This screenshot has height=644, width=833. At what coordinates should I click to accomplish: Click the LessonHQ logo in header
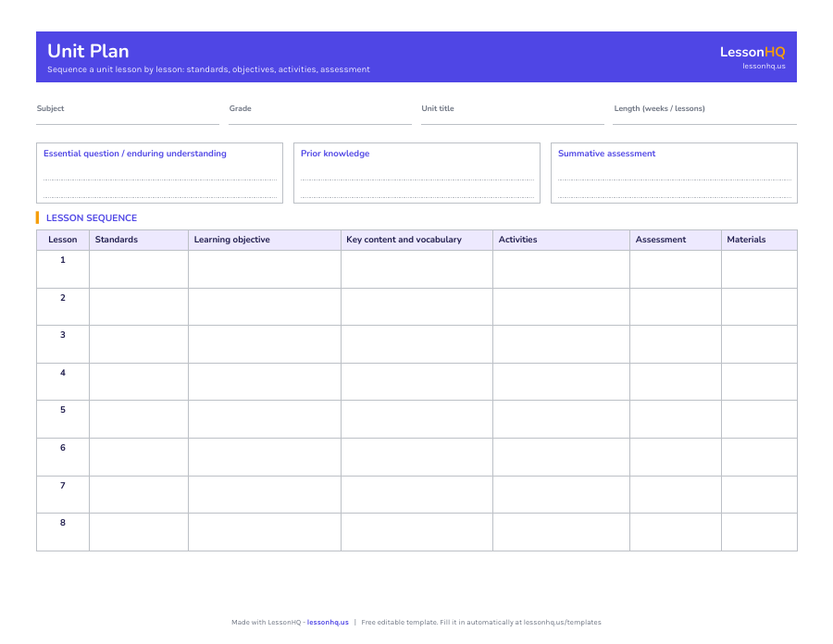752,52
